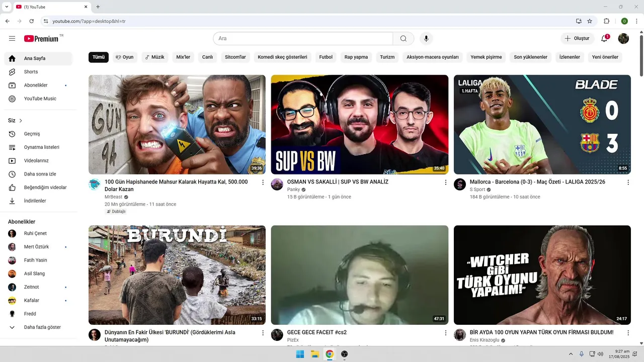Show hidden system tray icons
Image resolution: width=644 pixels, height=362 pixels.
[571, 354]
